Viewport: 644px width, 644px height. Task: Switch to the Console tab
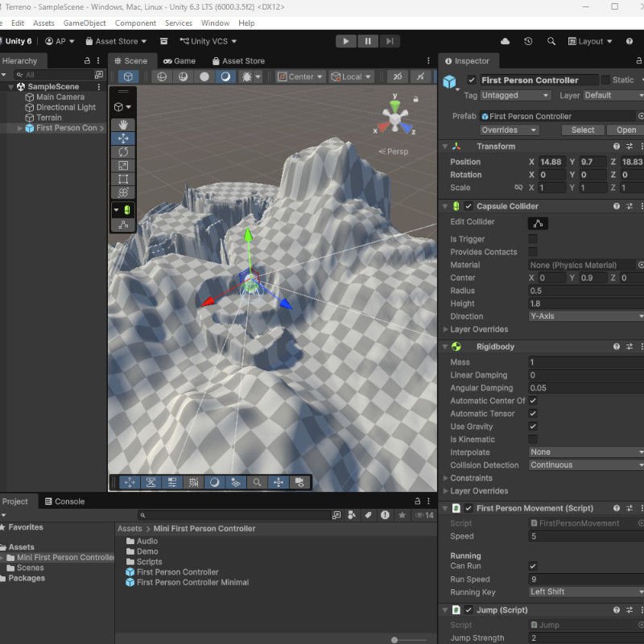pyautogui.click(x=65, y=501)
